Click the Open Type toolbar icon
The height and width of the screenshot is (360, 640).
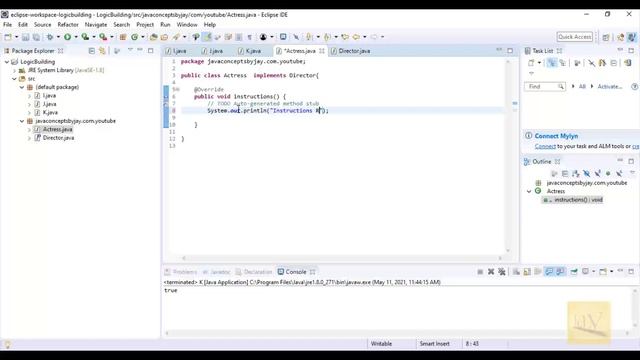[x=153, y=37]
